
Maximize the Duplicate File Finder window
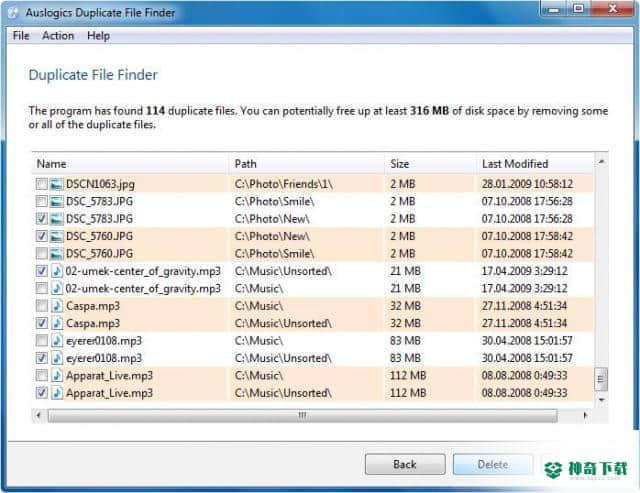pos(578,9)
